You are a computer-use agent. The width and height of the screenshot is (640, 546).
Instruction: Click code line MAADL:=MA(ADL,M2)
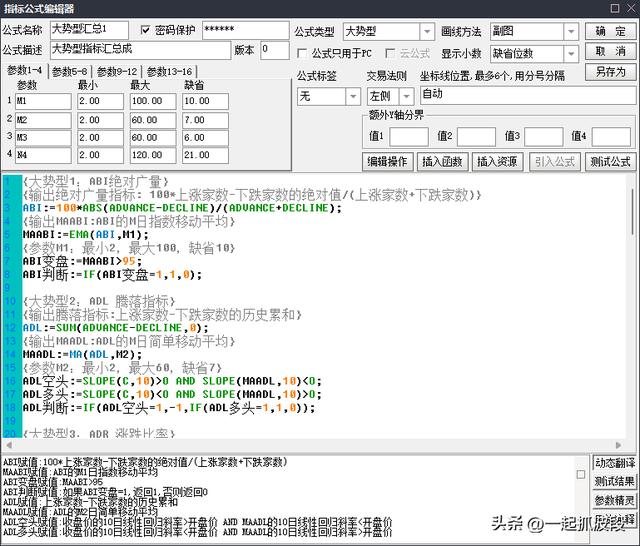pos(82,355)
